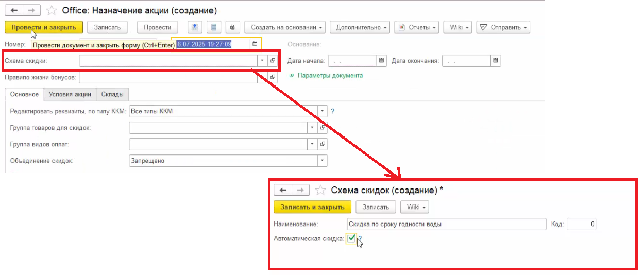Click into the Наименование text field
Viewport: 644px width, 275px height.
(x=446, y=224)
